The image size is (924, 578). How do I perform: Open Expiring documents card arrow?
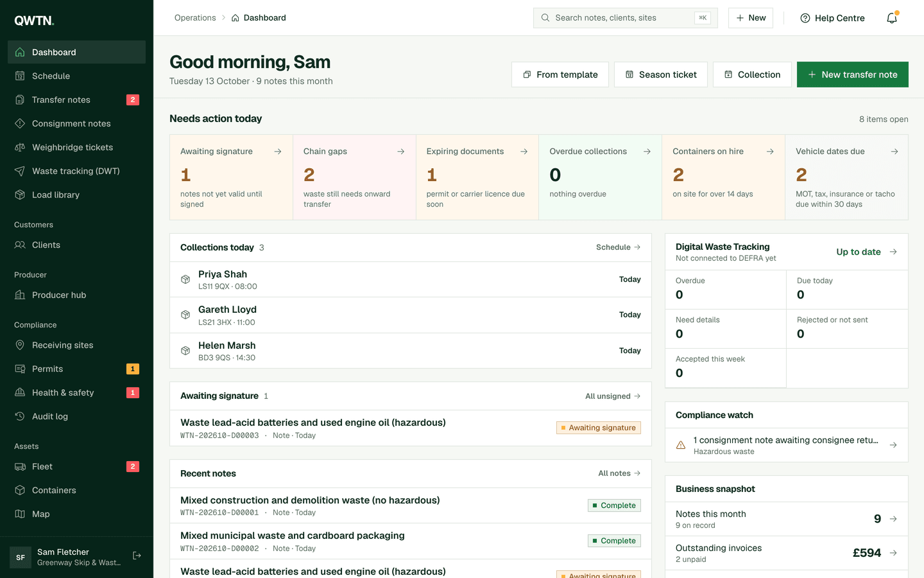tap(524, 152)
